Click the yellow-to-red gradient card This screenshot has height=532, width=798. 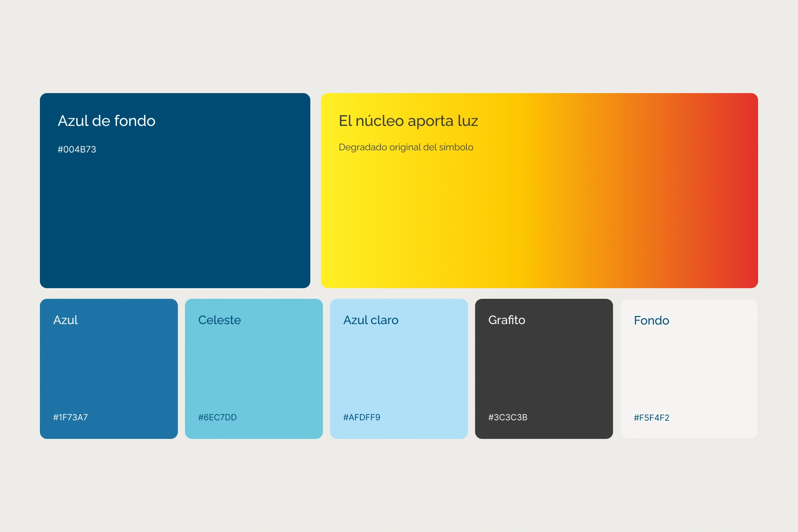(x=540, y=191)
